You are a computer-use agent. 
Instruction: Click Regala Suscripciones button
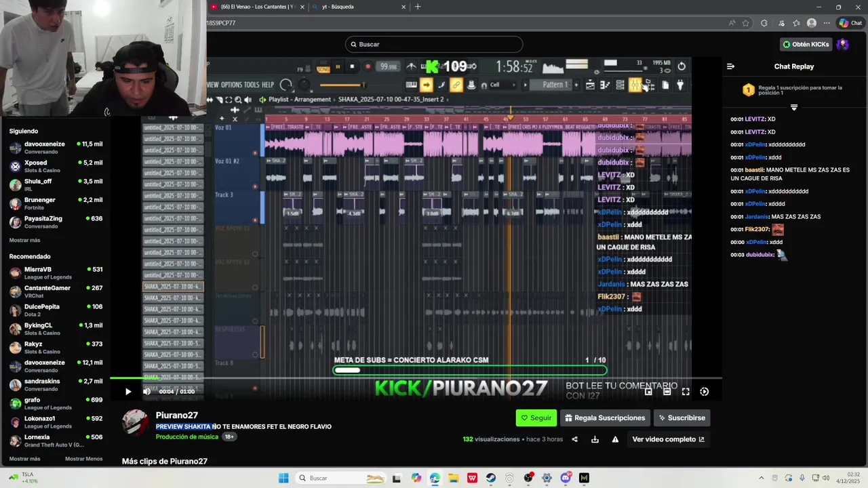coord(605,418)
